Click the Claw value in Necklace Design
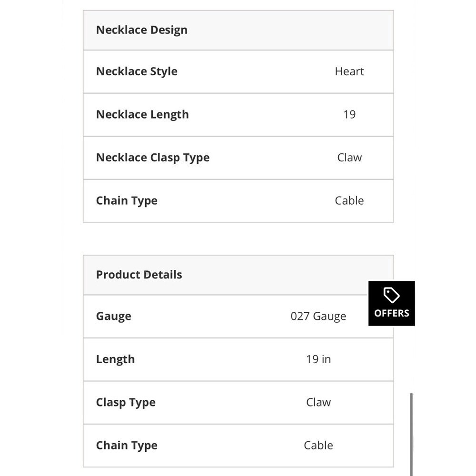 [349, 158]
